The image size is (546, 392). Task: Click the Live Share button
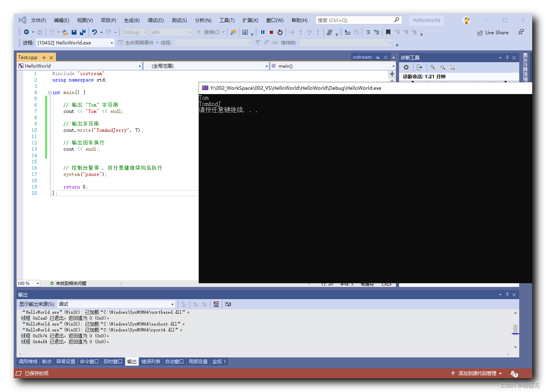[493, 32]
